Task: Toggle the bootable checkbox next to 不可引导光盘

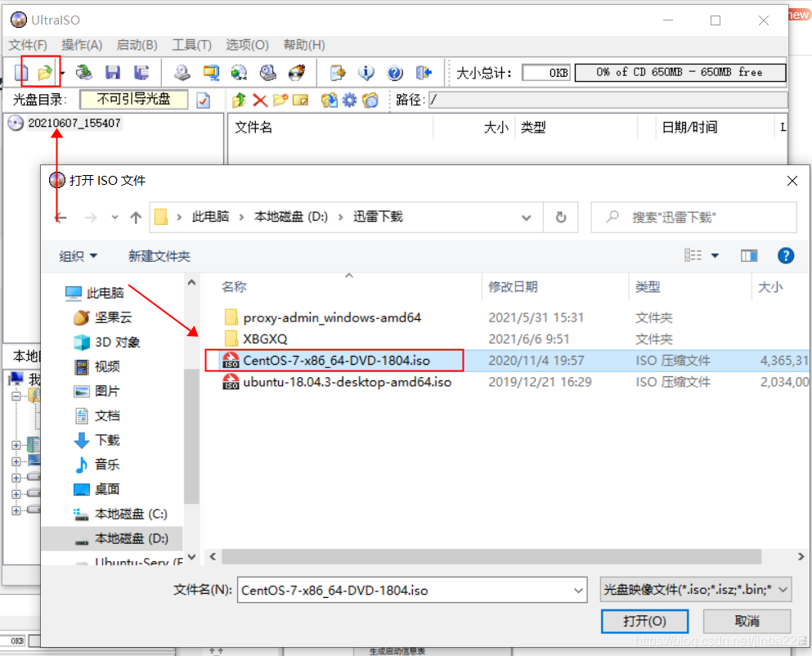Action: (x=204, y=101)
